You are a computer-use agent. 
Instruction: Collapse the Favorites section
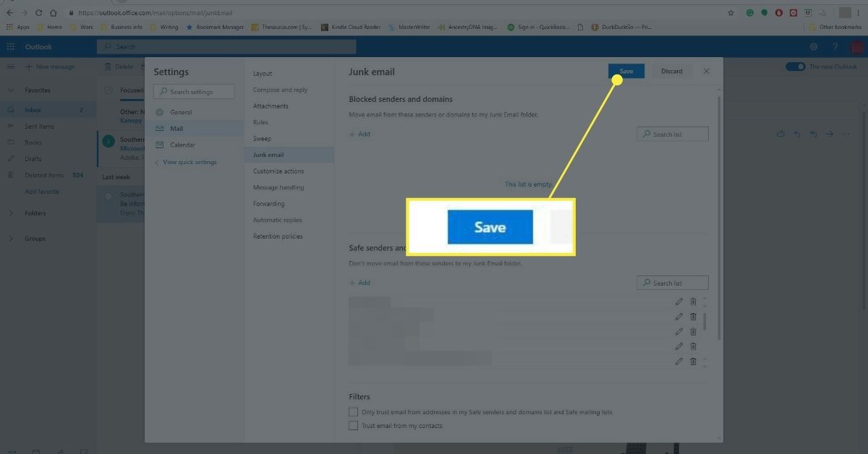(11, 90)
